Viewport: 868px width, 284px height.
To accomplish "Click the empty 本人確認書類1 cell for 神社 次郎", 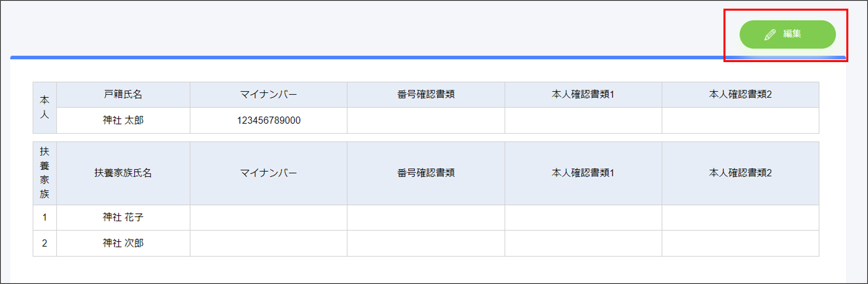I will pyautogui.click(x=583, y=243).
